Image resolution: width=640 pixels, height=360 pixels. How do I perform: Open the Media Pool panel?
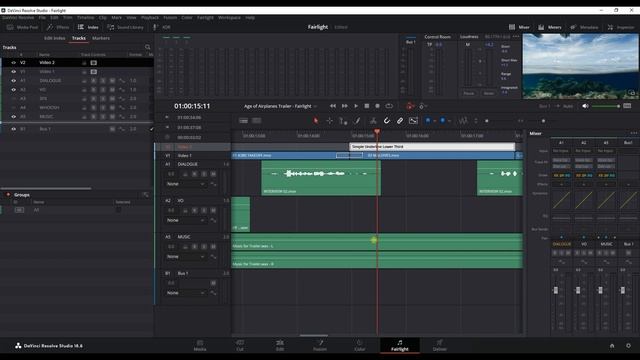pos(22,27)
